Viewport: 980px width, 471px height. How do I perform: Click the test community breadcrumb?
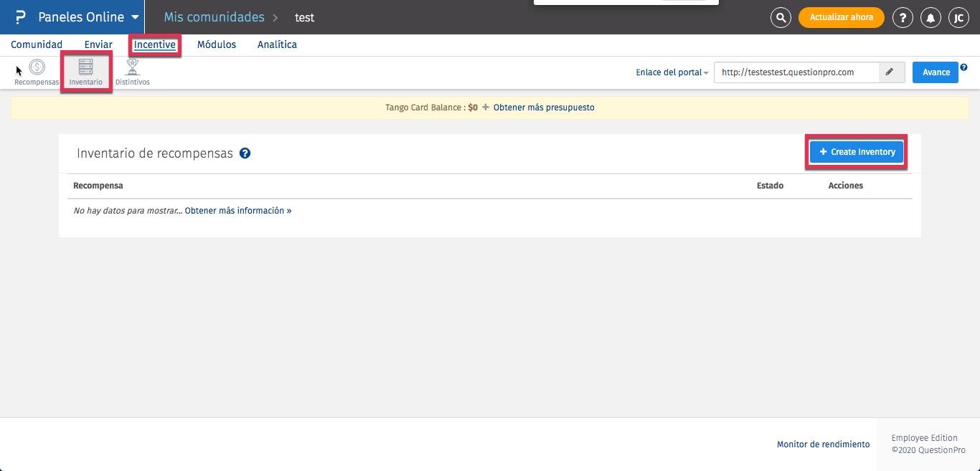coord(305,17)
